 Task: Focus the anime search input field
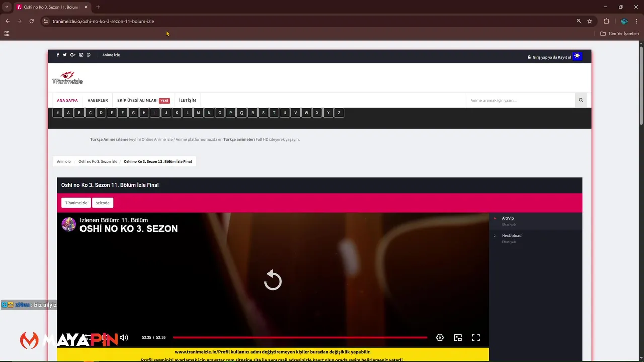(x=520, y=100)
